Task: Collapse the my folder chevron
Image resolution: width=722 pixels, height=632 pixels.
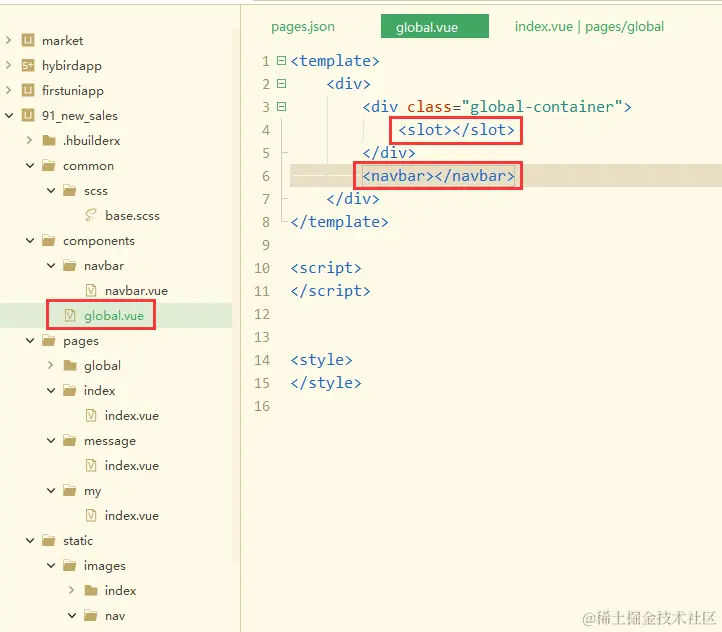Action: [51, 491]
